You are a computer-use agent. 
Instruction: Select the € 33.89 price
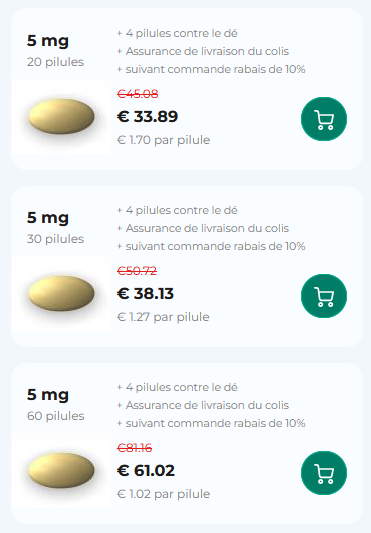147,117
